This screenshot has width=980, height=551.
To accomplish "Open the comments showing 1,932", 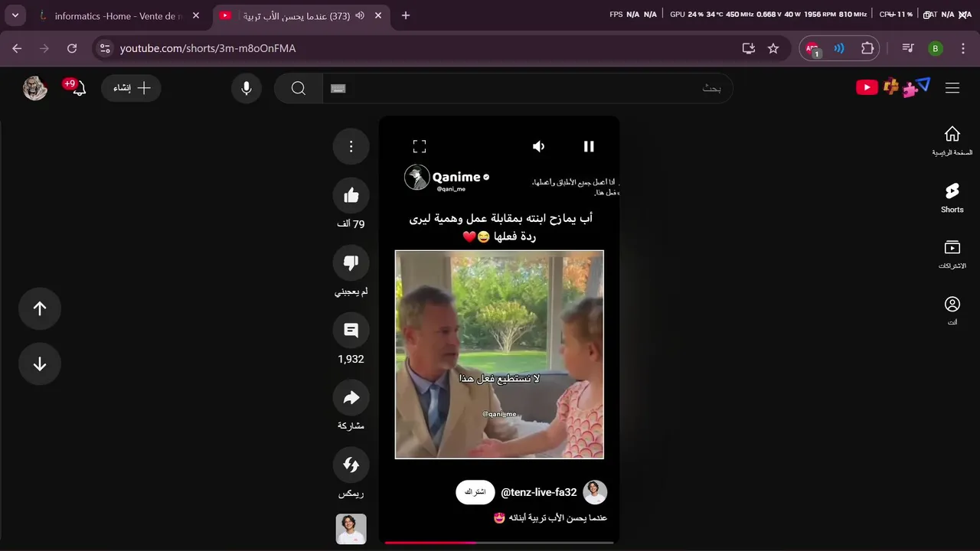I will [351, 331].
